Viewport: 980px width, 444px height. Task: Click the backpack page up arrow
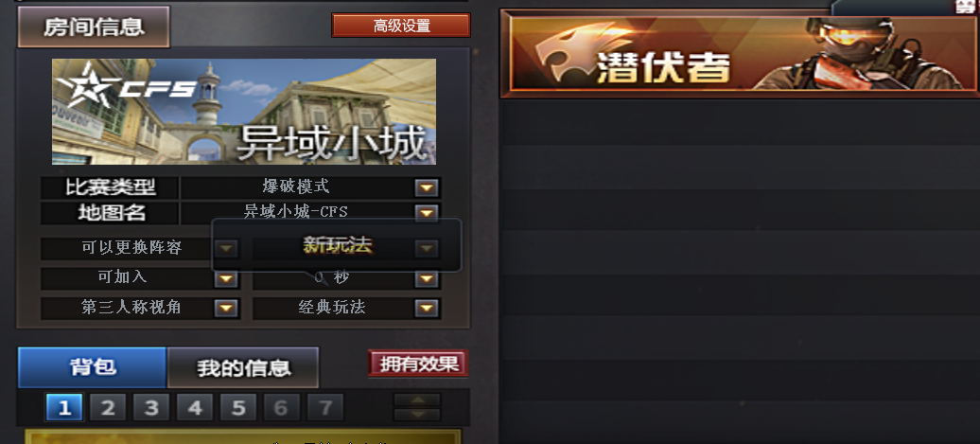click(417, 400)
